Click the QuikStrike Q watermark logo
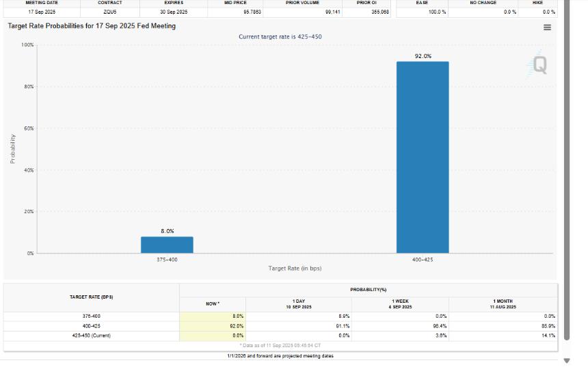This screenshot has height=367, width=588. click(x=539, y=65)
